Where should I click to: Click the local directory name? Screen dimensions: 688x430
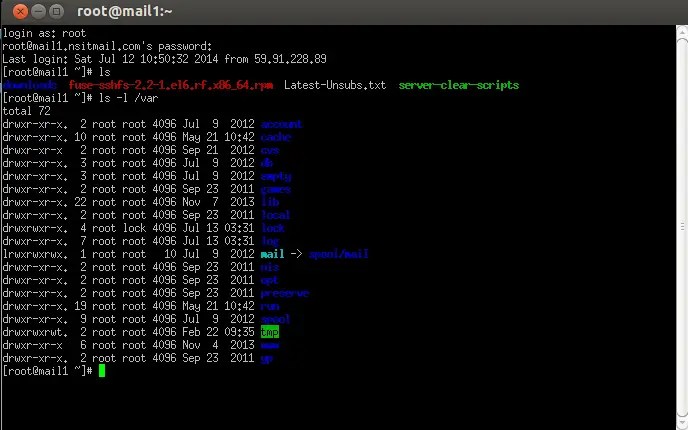point(276,215)
